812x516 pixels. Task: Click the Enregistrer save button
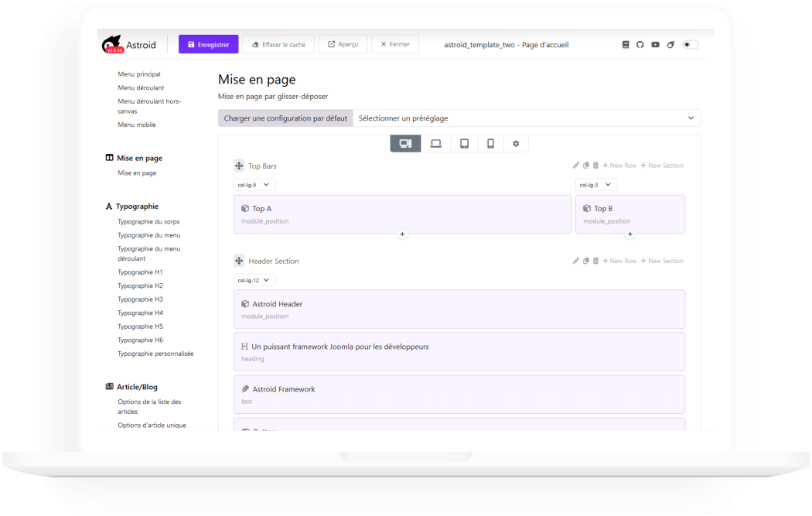[208, 45]
